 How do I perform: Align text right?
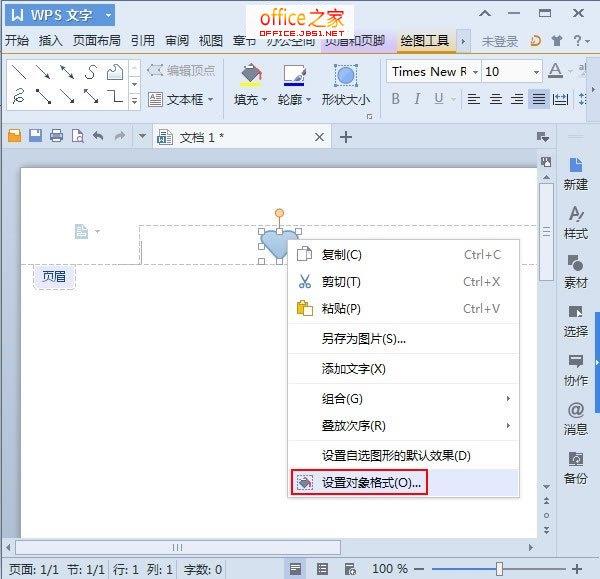(517, 99)
